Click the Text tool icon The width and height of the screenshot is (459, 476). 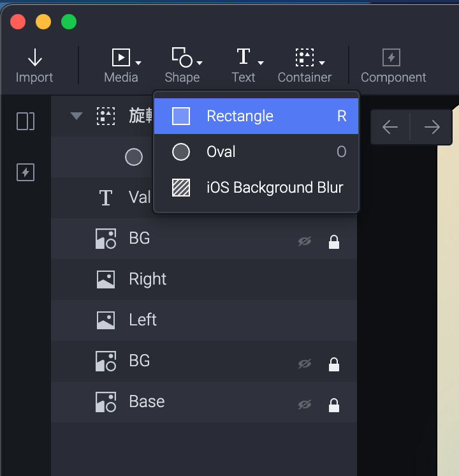(244, 57)
